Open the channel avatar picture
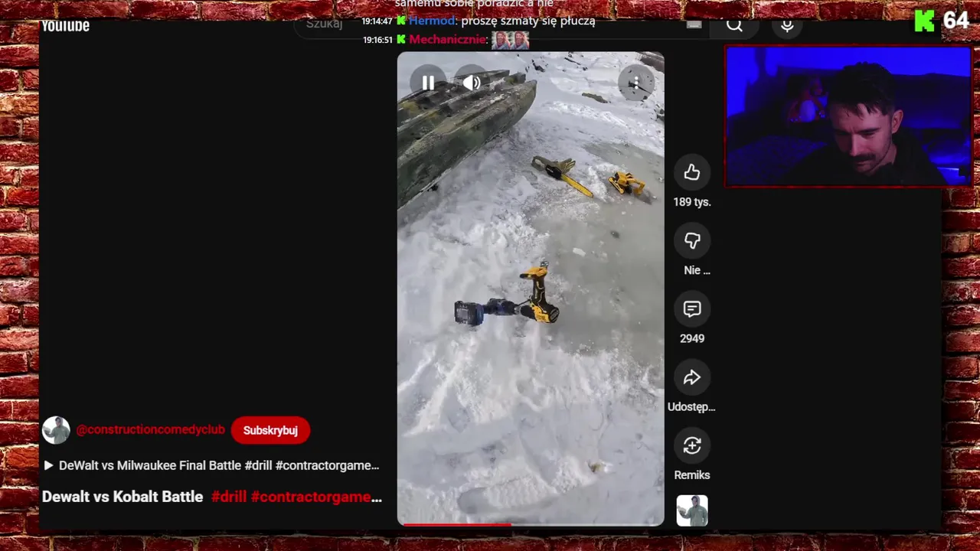Screen dimensions: 980x551 click(x=56, y=430)
